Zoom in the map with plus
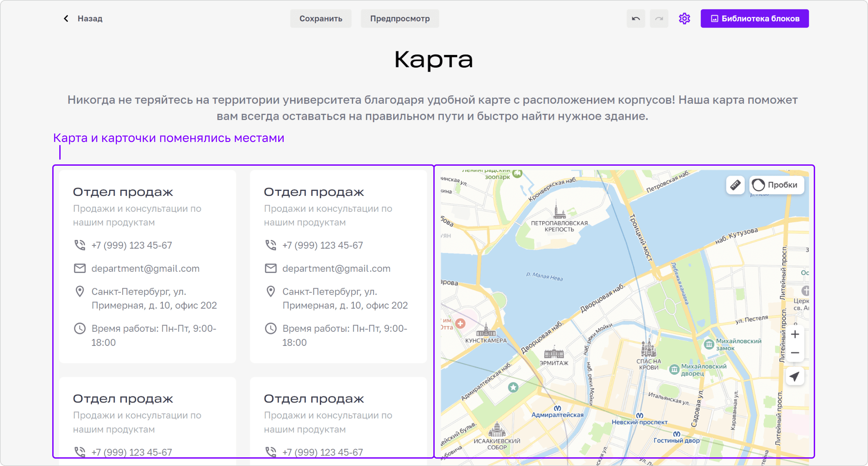Viewport: 868px width, 466px height. click(795, 334)
